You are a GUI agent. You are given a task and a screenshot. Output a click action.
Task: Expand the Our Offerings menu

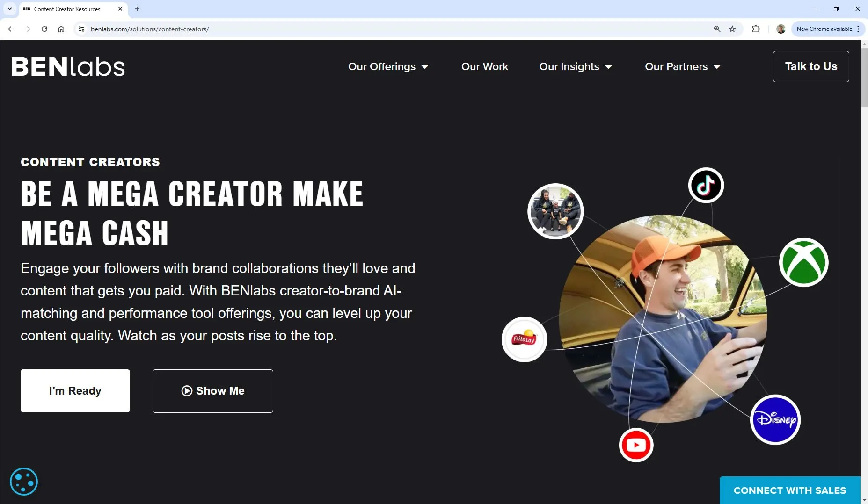click(x=388, y=66)
